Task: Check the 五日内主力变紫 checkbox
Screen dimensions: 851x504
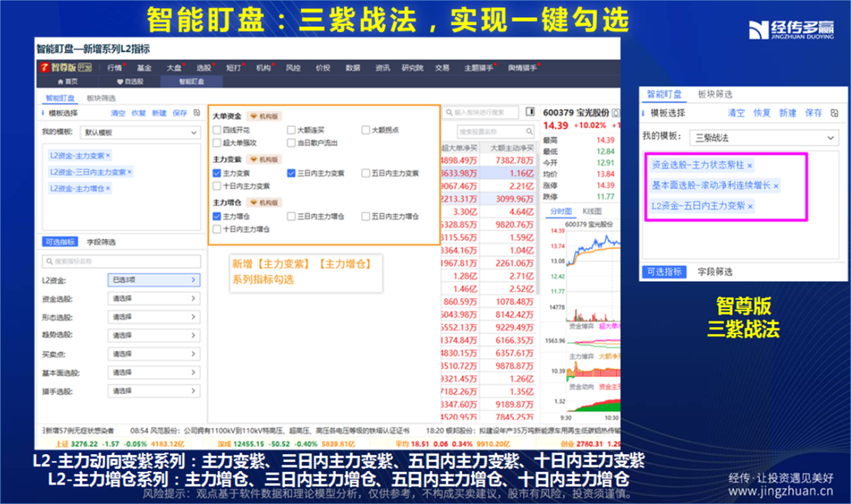Action: (x=366, y=173)
